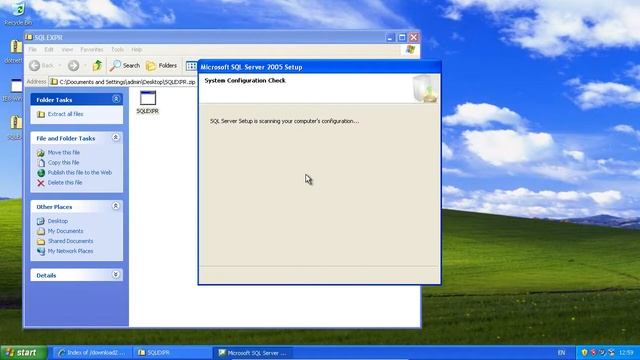Screen dimensions: 640x360
Task: Open My Documents in Other Places
Action: point(65,231)
